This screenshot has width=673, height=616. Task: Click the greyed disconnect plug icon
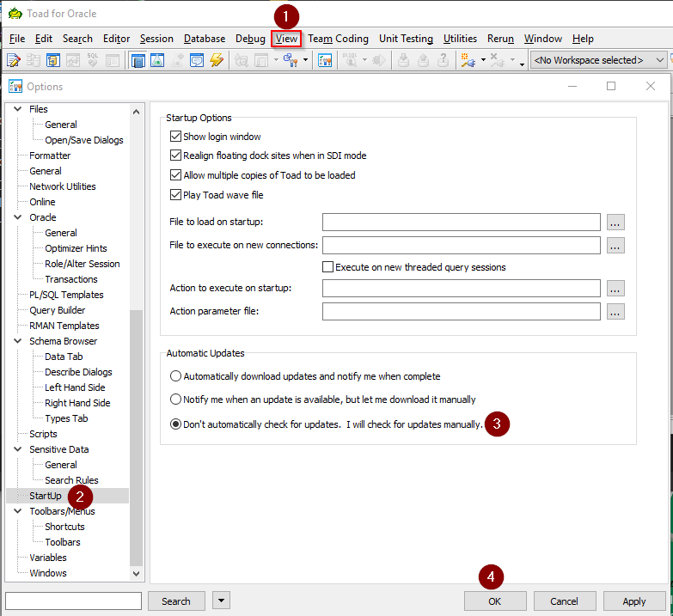click(497, 60)
